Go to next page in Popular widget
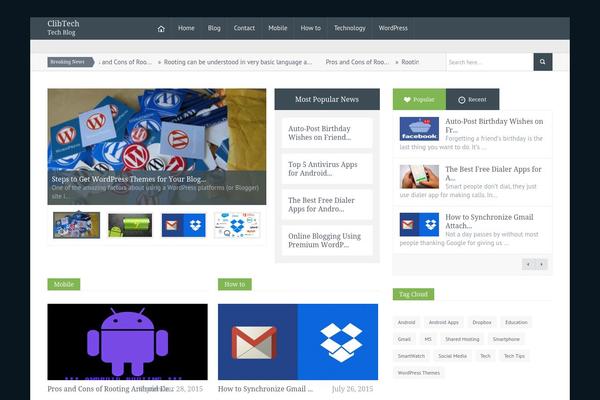 click(x=541, y=264)
